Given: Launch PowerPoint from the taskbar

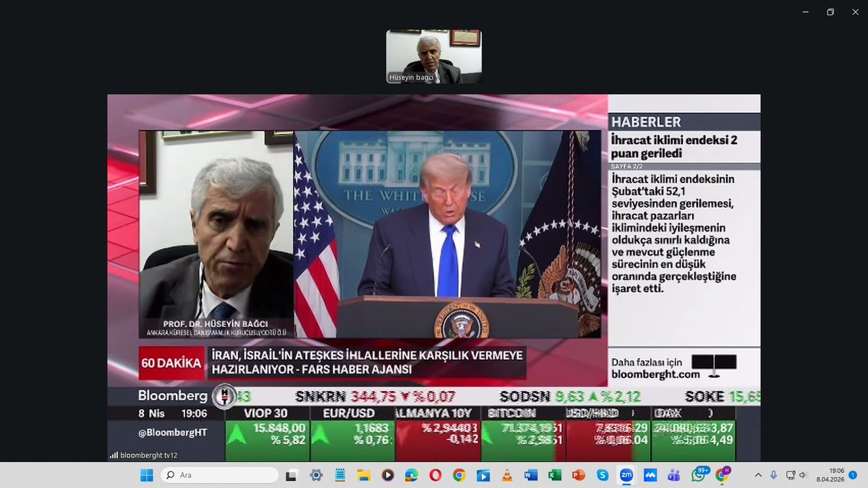Looking at the screenshot, I should pos(576,476).
